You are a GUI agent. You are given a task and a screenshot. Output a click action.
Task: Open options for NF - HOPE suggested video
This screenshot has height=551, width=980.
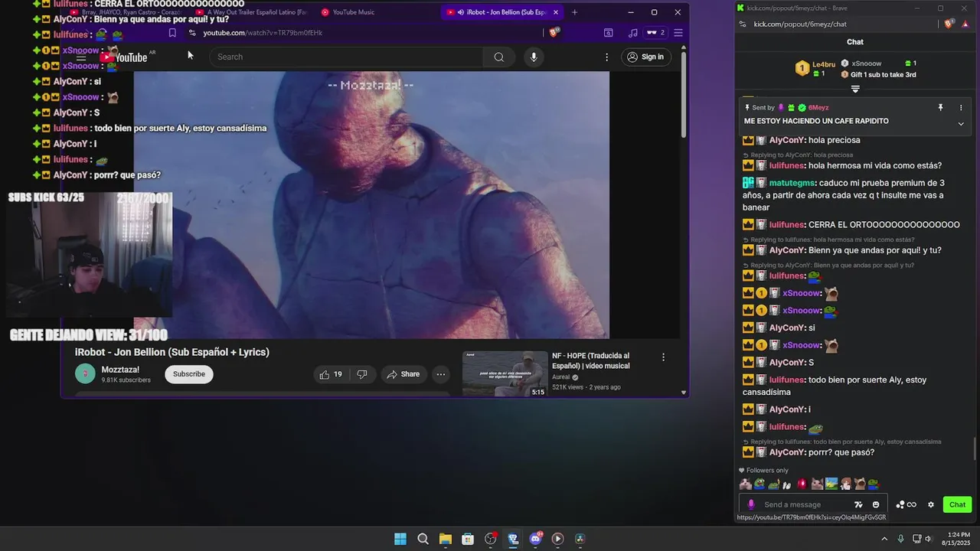pos(663,357)
